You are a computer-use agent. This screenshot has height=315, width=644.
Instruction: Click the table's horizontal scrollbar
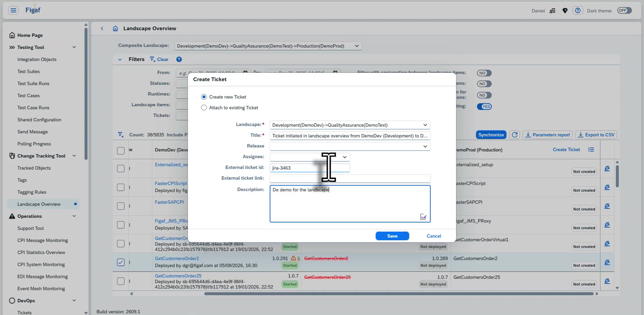[398, 294]
